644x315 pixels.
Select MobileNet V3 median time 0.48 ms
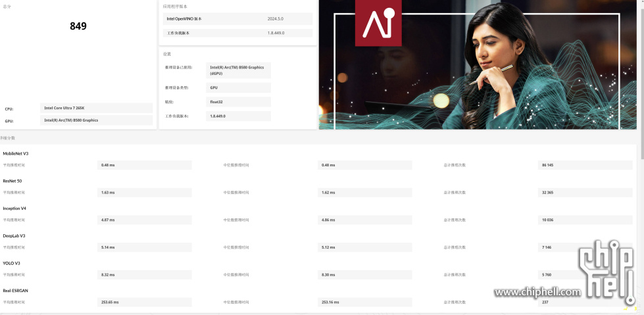(364, 165)
